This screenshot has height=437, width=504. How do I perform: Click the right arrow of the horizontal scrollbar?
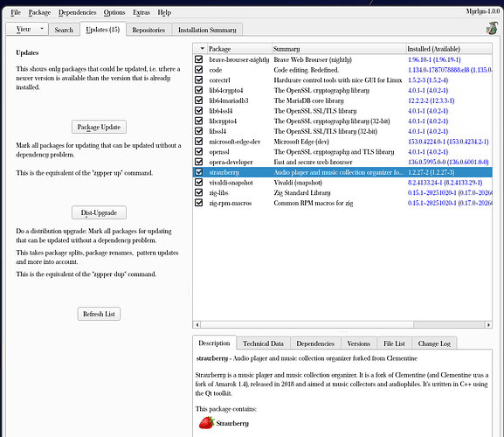[488, 324]
